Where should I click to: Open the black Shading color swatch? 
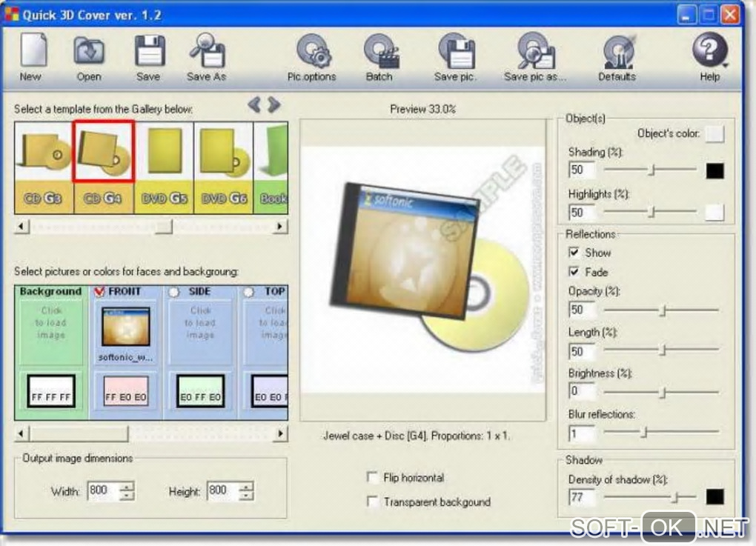(714, 170)
